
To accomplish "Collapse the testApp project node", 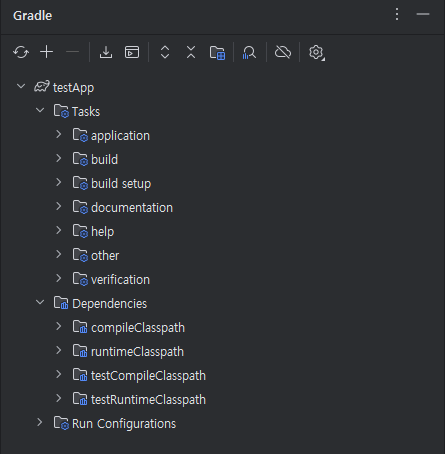I will [x=21, y=86].
